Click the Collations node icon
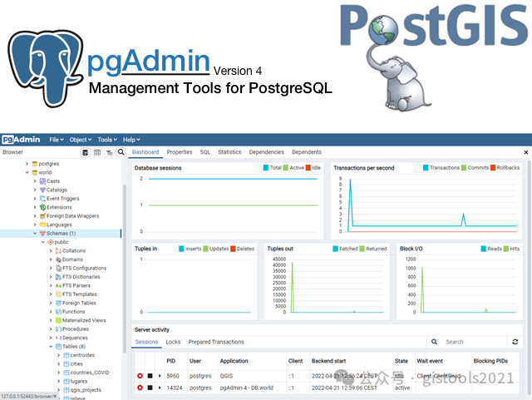532x400 pixels. tap(58, 251)
